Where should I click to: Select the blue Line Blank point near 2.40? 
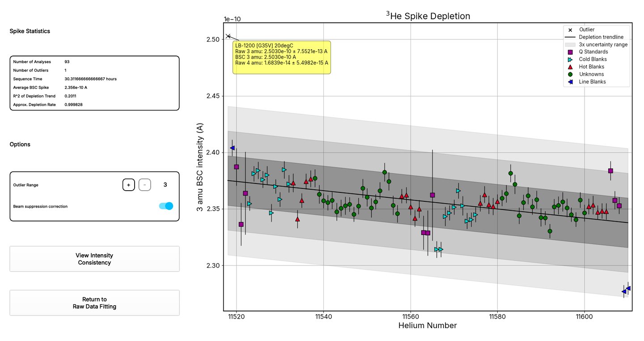232,148
